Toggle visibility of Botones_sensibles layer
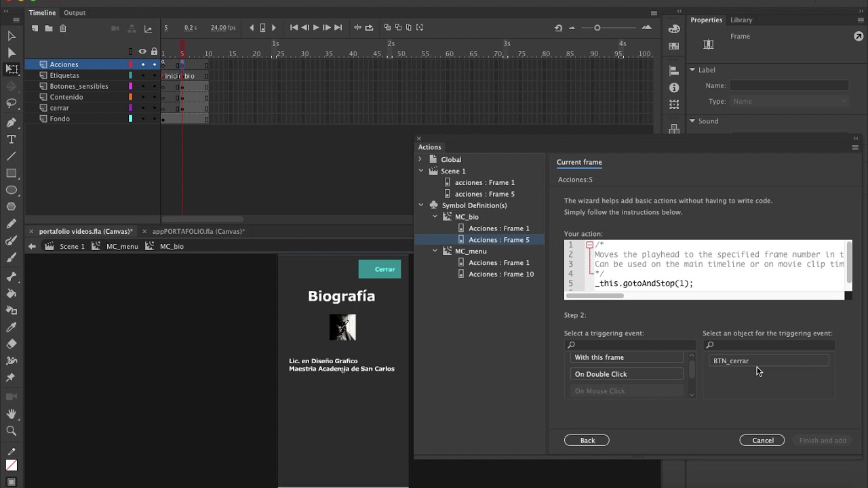The height and width of the screenshot is (488, 868). tap(142, 86)
